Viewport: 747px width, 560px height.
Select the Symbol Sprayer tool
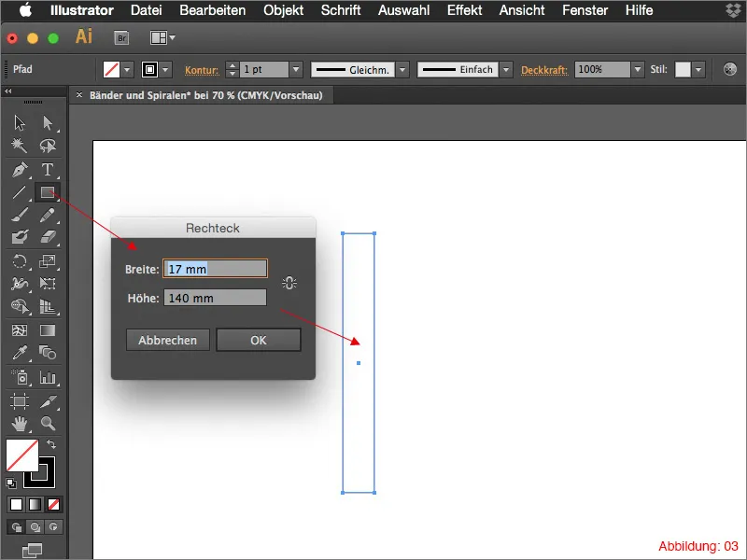(20, 377)
